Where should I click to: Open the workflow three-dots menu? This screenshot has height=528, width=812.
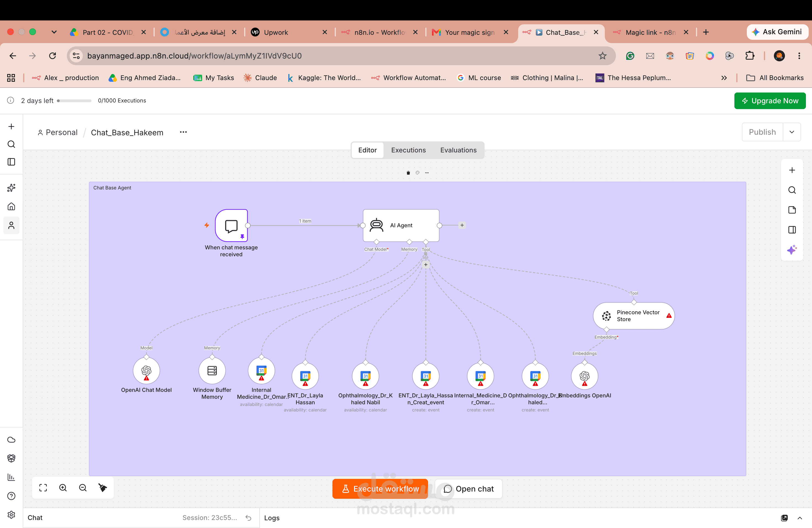point(183,132)
